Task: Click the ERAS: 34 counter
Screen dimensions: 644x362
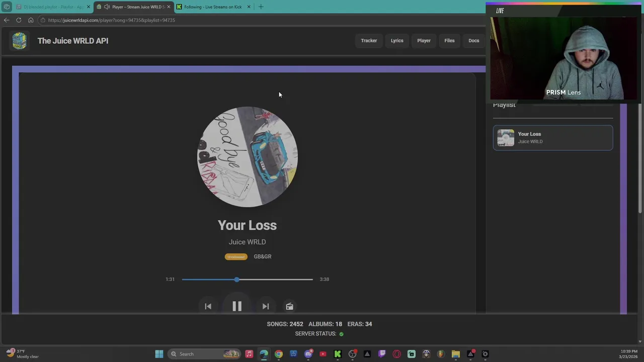Action: point(360,324)
